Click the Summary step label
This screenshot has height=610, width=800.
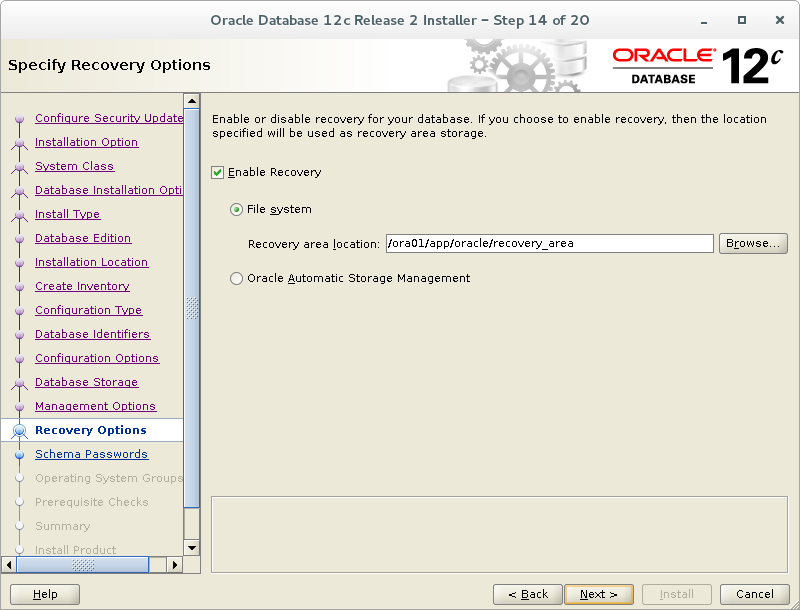[x=63, y=526]
